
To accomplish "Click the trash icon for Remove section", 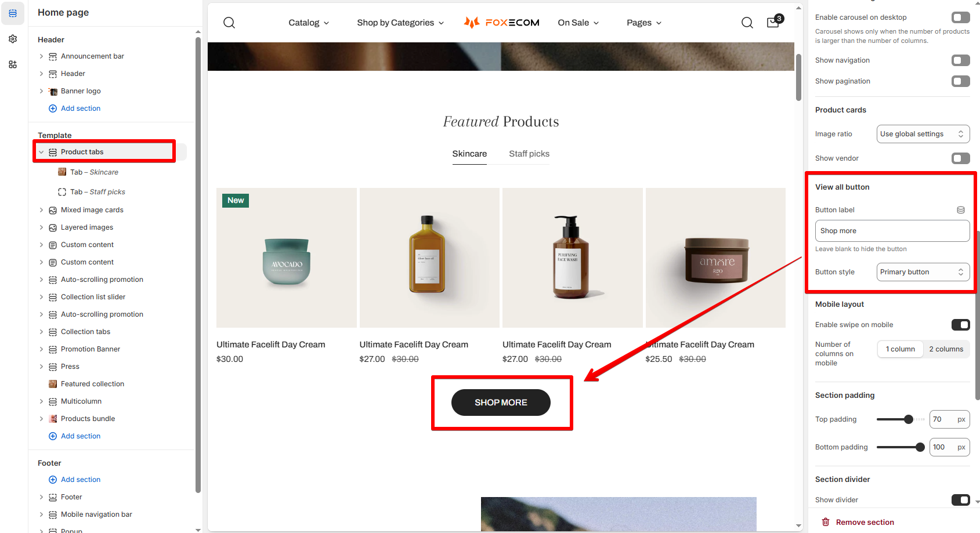I will (826, 522).
